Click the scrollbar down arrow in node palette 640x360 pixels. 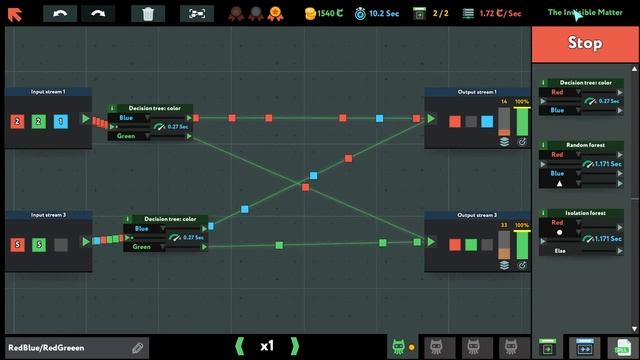click(x=634, y=329)
